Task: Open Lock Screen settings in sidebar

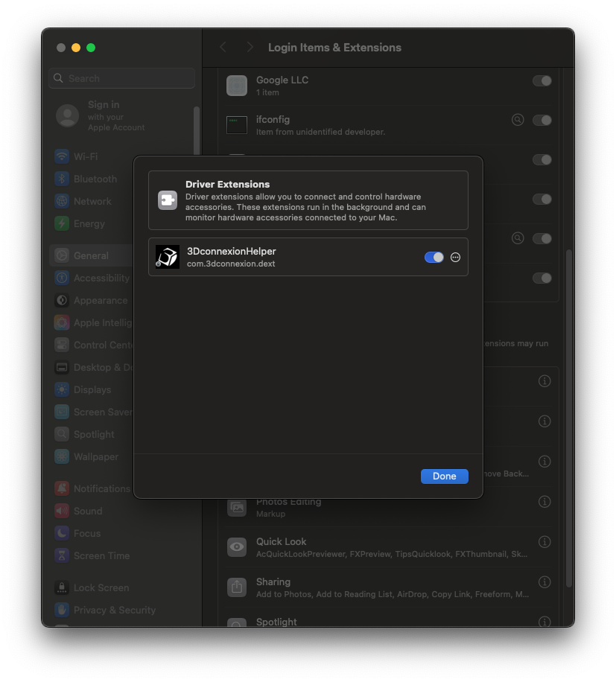Action: click(x=101, y=587)
